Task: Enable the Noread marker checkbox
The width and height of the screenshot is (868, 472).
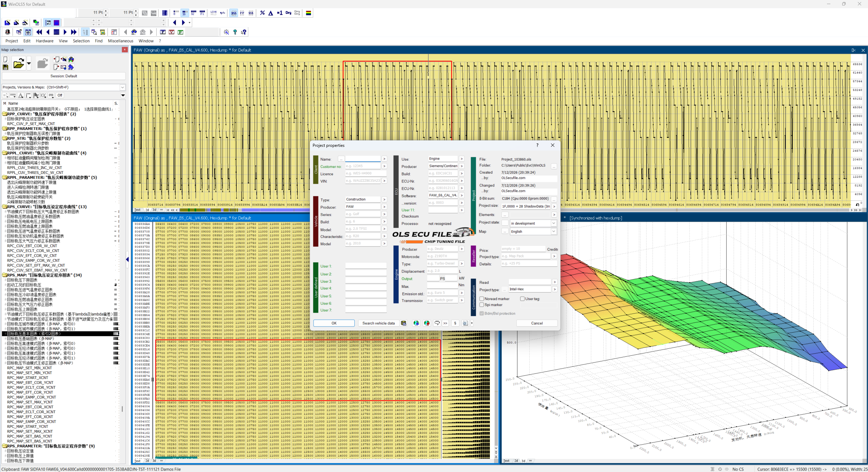Action: pyautogui.click(x=481, y=299)
